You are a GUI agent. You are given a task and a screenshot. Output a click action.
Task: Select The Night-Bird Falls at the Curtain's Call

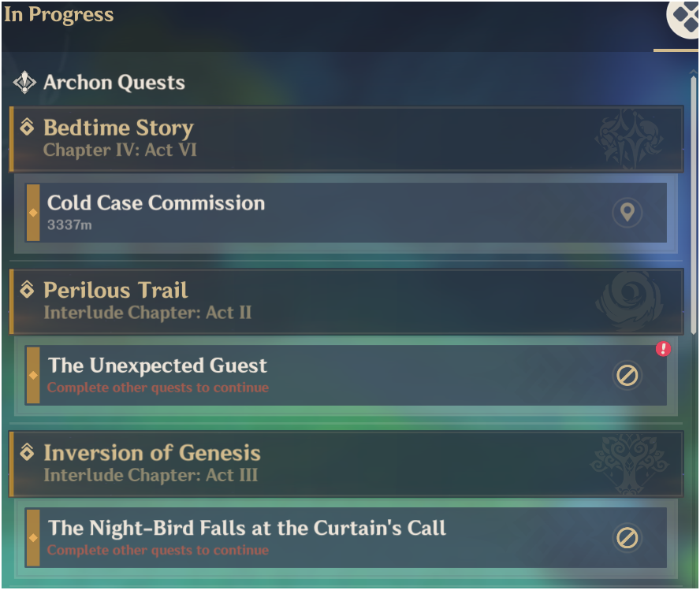click(x=346, y=538)
